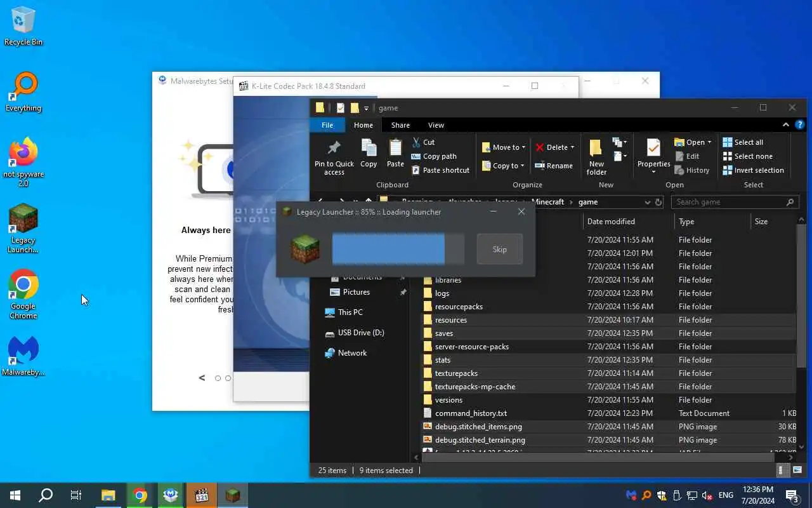The height and width of the screenshot is (508, 812).
Task: Select the Legacy Launcher desktop shortcut
Action: click(x=23, y=229)
